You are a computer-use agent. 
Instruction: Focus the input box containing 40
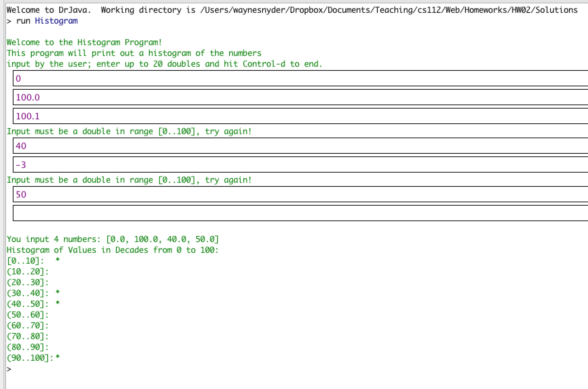coord(300,146)
